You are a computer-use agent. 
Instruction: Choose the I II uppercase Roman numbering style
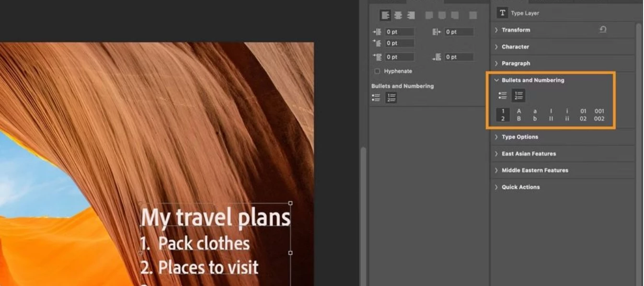pos(551,115)
